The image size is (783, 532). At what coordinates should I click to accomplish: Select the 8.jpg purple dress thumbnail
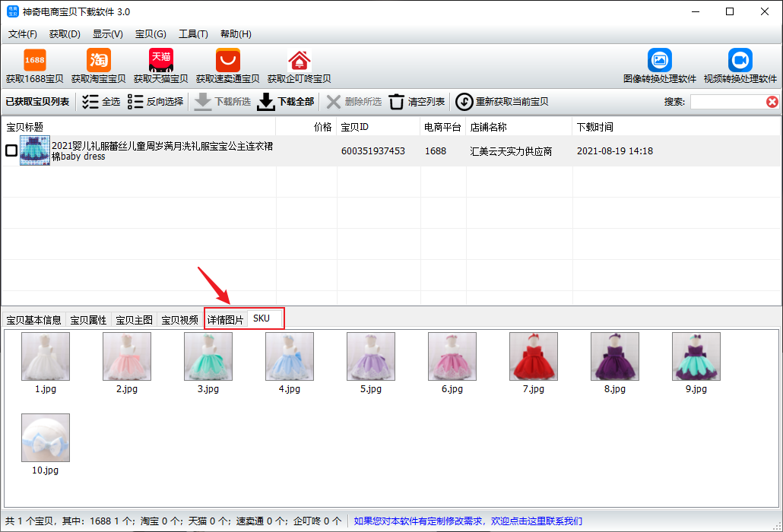click(x=615, y=356)
